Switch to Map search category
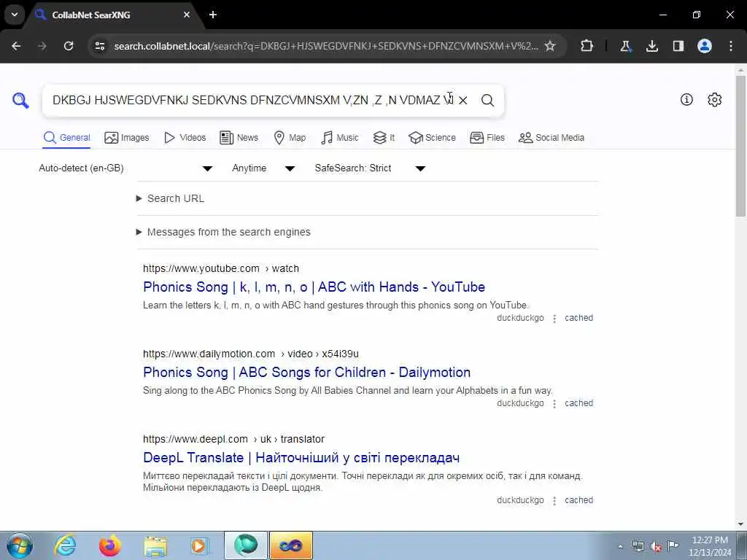This screenshot has height=560, width=747. (x=290, y=138)
